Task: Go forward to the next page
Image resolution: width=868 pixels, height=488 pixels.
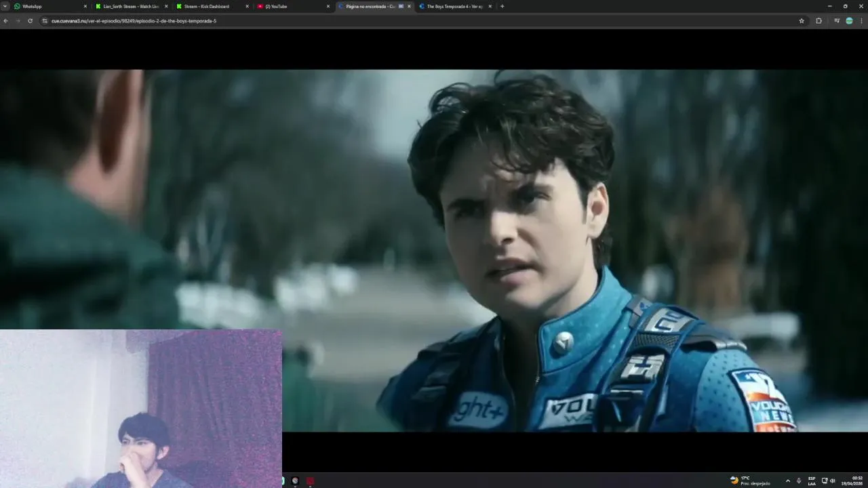Action: (18, 21)
